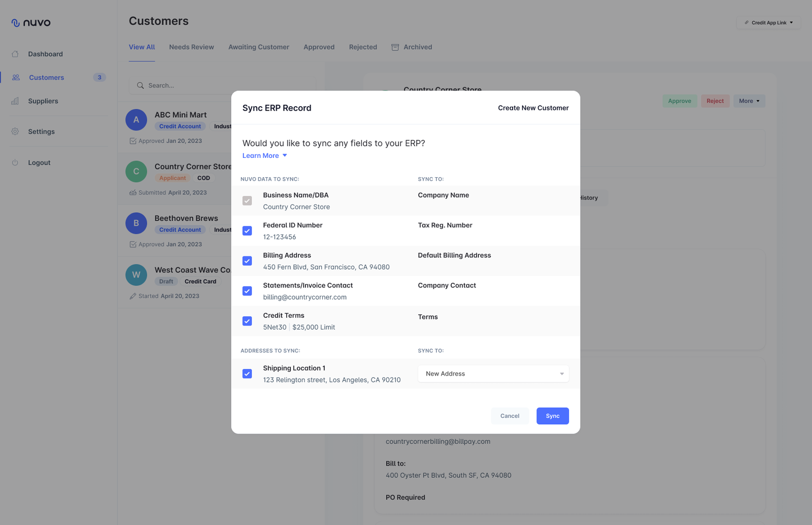Click the 'Tax Reg. Number' label
Image resolution: width=812 pixels, height=525 pixels.
(x=445, y=225)
